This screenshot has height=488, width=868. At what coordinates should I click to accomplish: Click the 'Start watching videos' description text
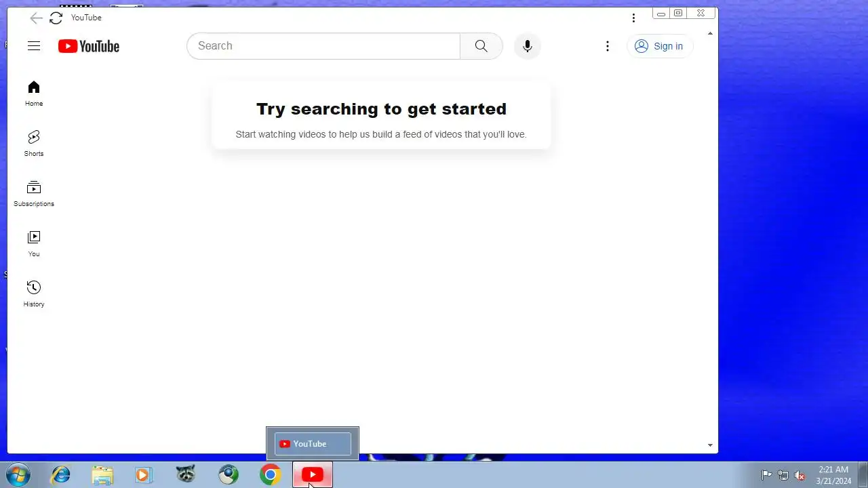tap(381, 134)
